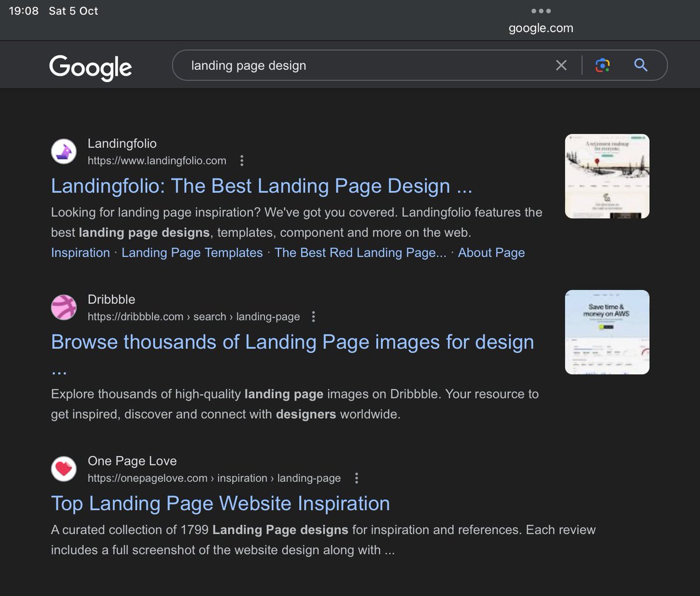Open more options for Landingfolio result
Viewport: 700px width, 596px height.
242,160
